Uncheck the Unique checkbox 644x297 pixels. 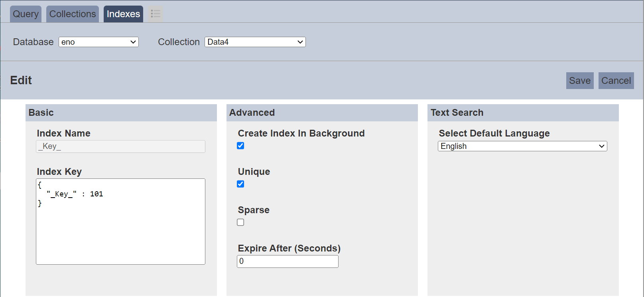tap(240, 184)
